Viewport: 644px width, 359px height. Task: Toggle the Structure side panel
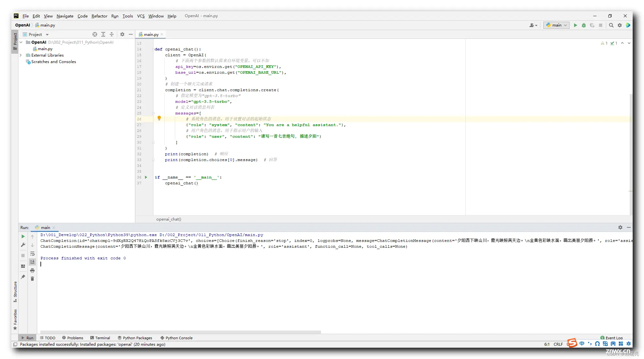[x=15, y=292]
